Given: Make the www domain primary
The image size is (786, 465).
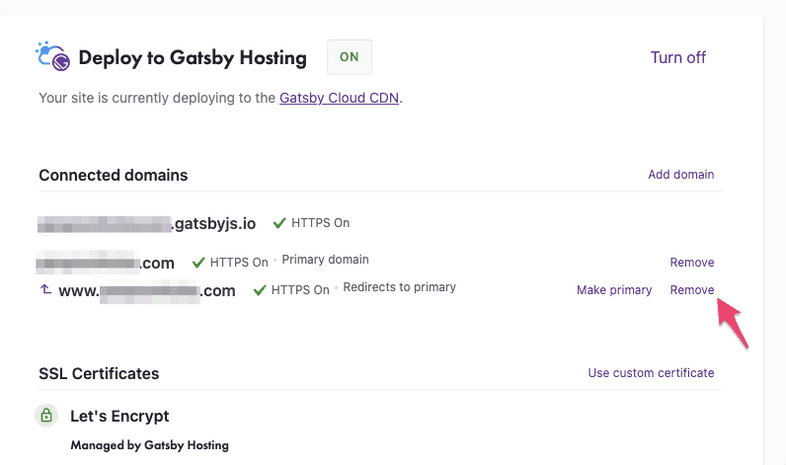Looking at the screenshot, I should (614, 290).
